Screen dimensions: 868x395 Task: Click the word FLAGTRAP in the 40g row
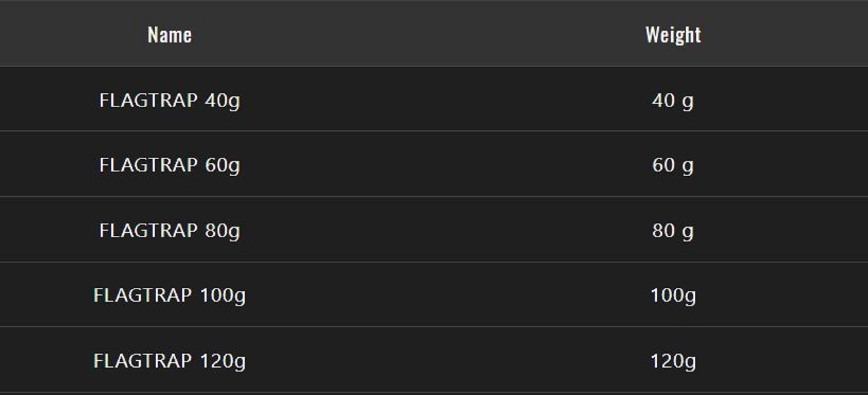click(148, 100)
